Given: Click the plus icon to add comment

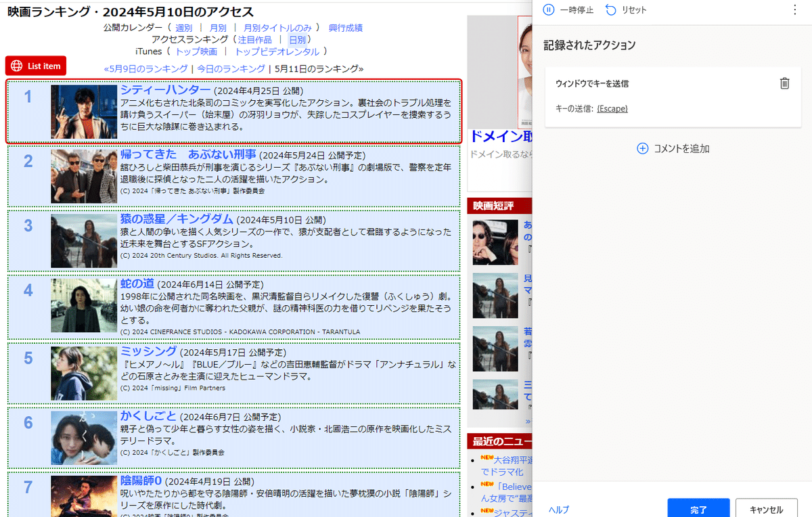Looking at the screenshot, I should tap(643, 148).
